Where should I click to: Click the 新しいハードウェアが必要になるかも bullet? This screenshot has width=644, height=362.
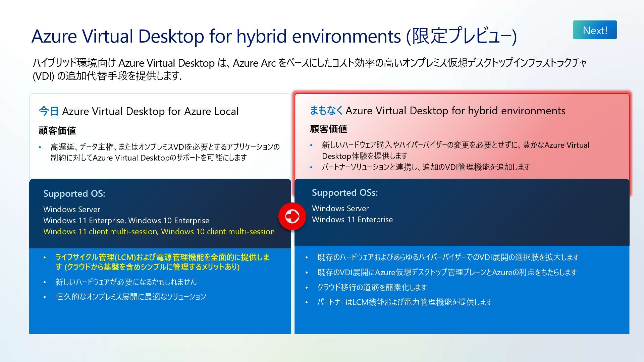point(126,282)
